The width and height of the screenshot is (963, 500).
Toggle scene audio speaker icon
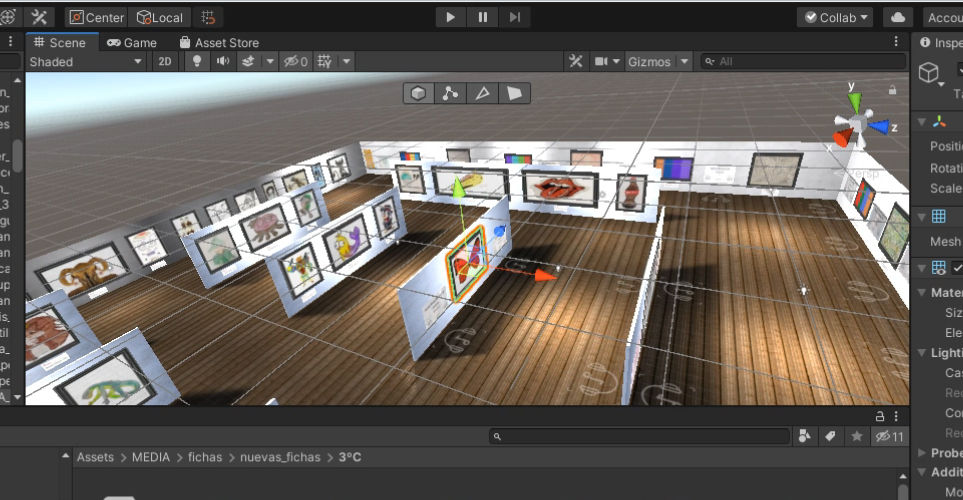[x=222, y=61]
